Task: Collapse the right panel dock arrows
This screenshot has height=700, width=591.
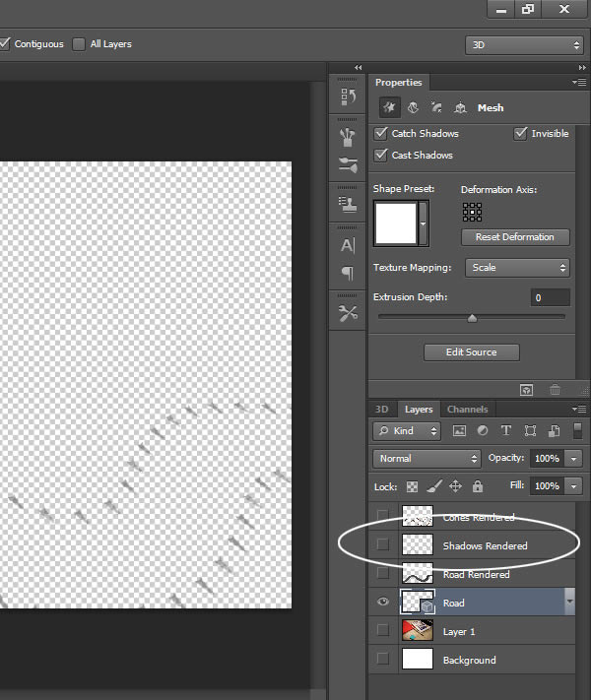Action: (x=582, y=67)
